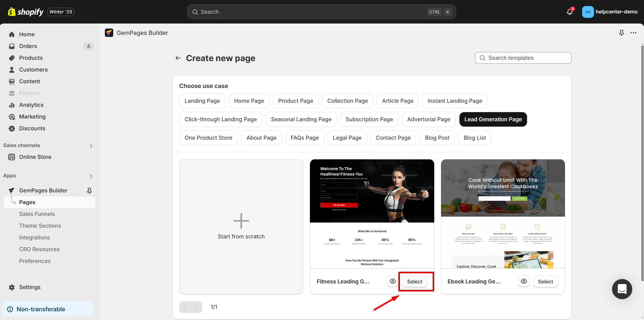Viewport: 644px width, 320px height.
Task: Choose the Start from scratch option
Action: tap(241, 227)
